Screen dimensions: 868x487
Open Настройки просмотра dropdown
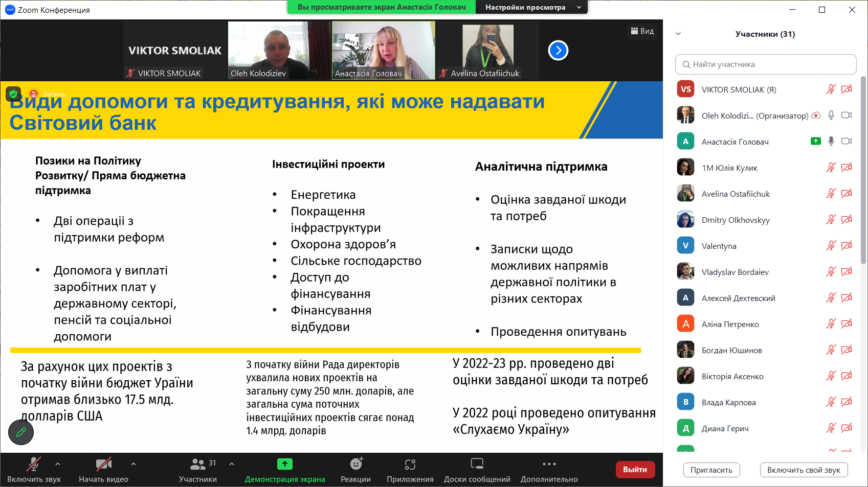[531, 7]
